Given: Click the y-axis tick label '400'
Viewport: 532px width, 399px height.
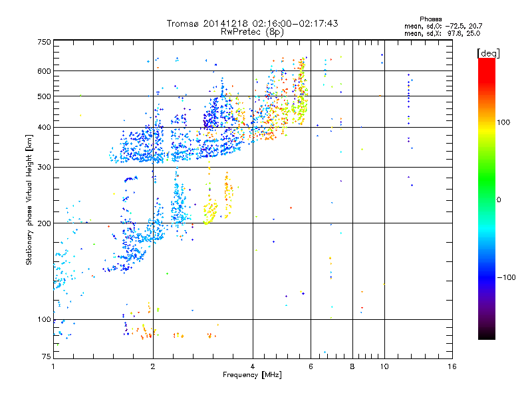Looking at the screenshot, I should tap(44, 127).
